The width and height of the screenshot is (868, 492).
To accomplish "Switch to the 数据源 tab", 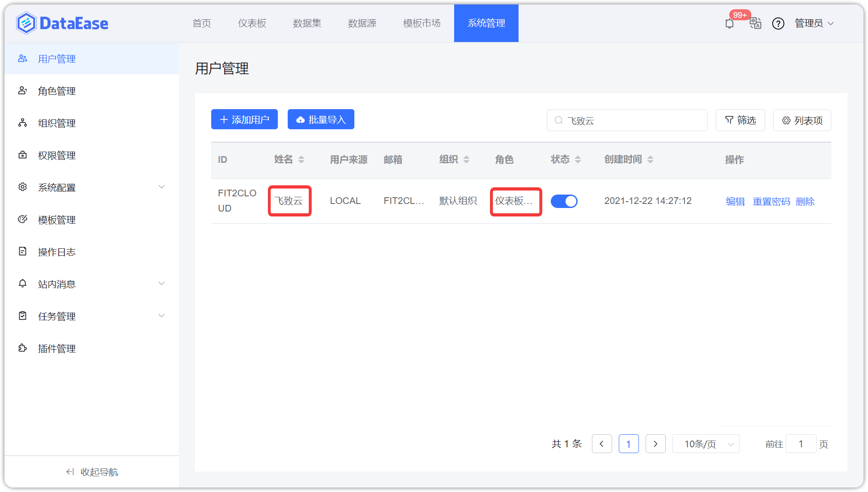I will 362,23.
